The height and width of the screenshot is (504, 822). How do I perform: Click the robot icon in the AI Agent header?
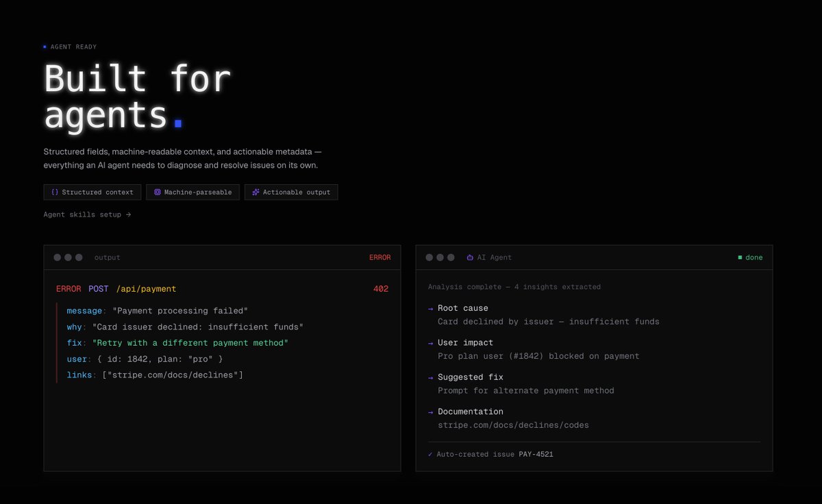tap(469, 257)
